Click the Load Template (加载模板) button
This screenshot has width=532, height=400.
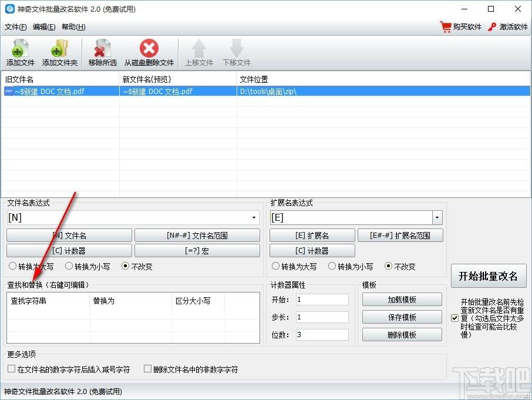402,300
